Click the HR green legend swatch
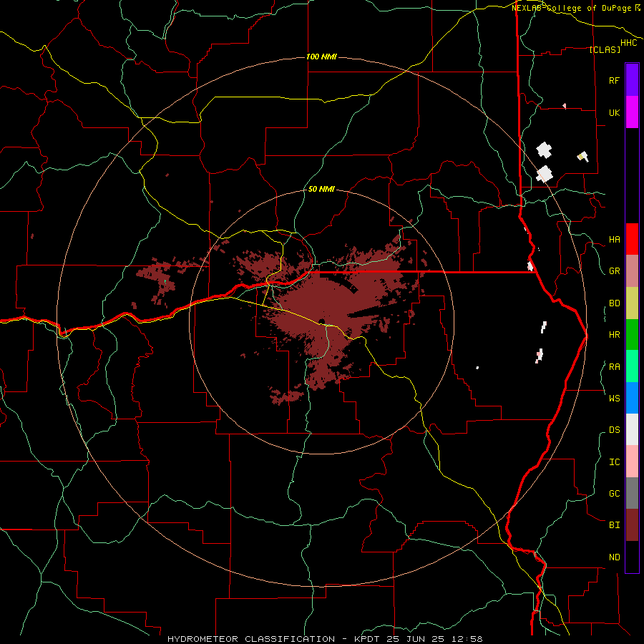This screenshot has height=644, width=644. pyautogui.click(x=632, y=335)
